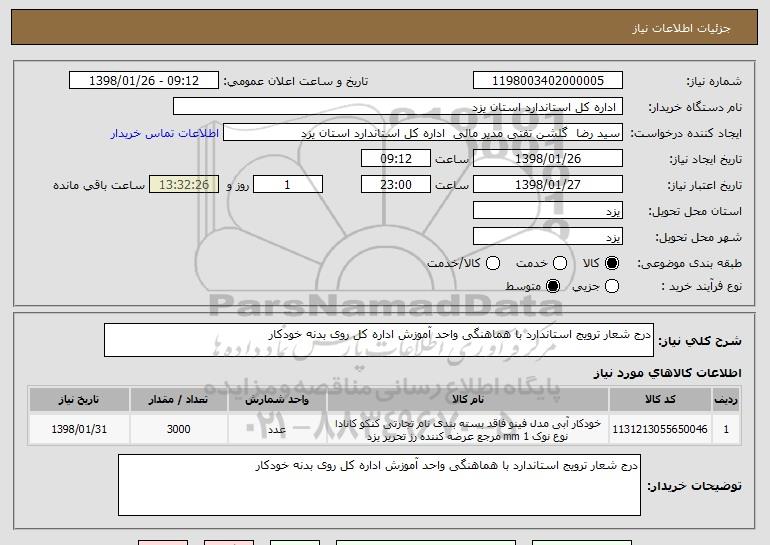This screenshot has width=770, height=545.
Task: Click row number 1 cell
Action: 726,429
